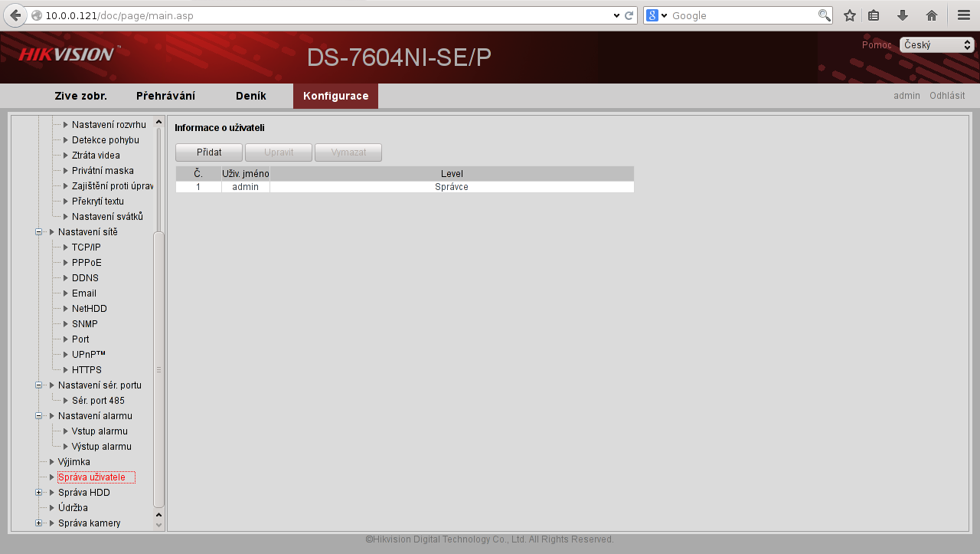Switch to the Deník tab

pos(251,96)
